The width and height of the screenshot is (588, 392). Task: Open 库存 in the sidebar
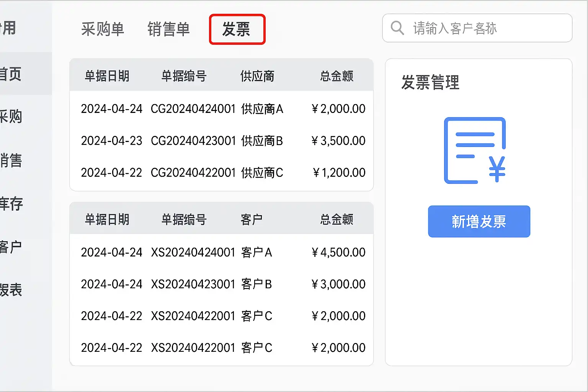(11, 204)
